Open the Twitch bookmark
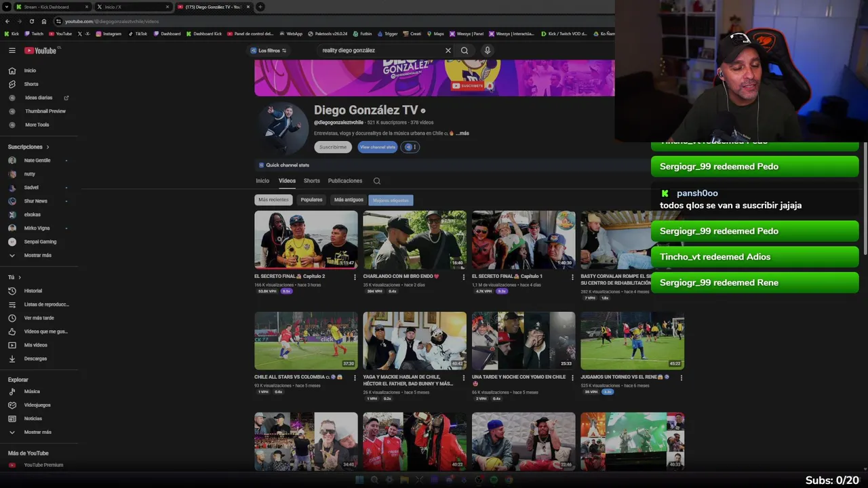868x488 pixels. tap(33, 34)
